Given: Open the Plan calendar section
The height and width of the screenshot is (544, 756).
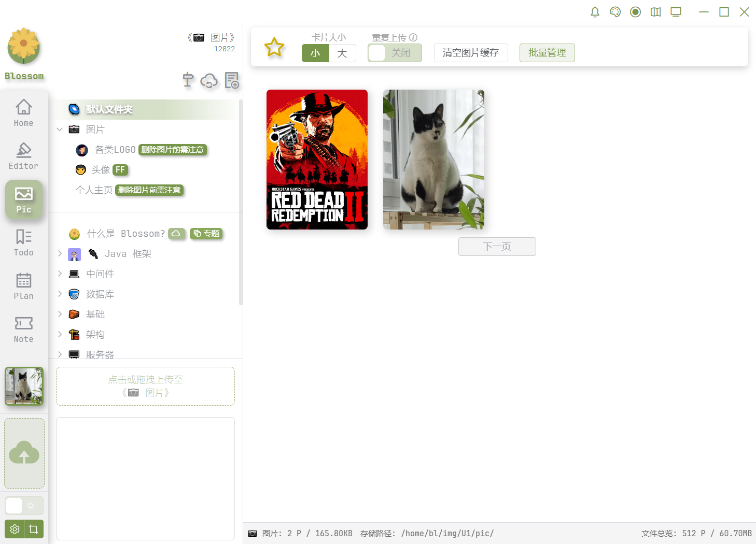Looking at the screenshot, I should [24, 286].
